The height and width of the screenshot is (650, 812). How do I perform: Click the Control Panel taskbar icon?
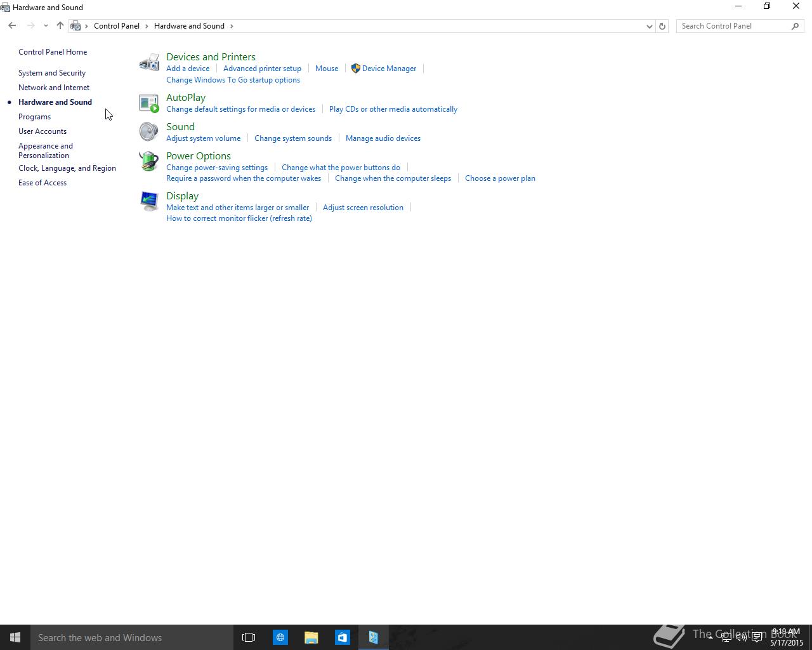pyautogui.click(x=373, y=637)
